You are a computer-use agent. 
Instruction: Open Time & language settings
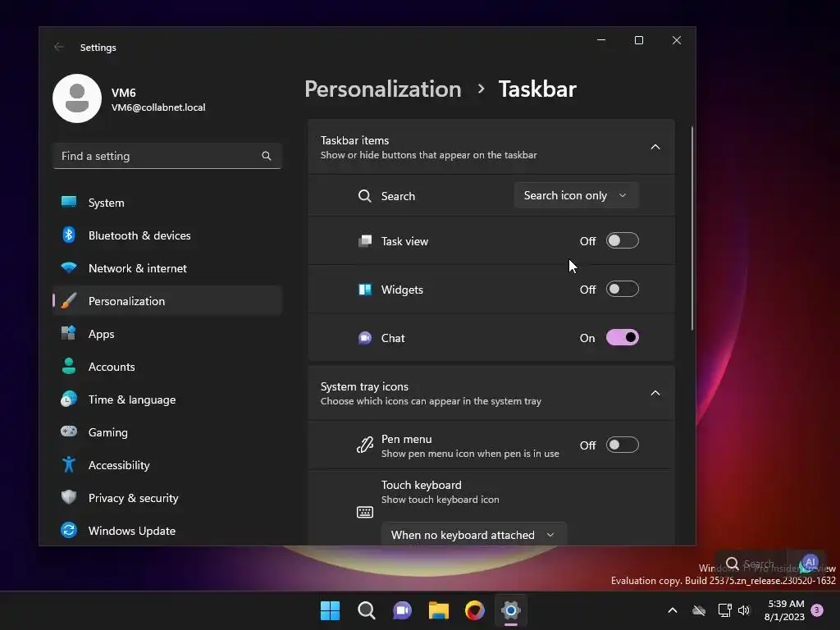[167, 399]
